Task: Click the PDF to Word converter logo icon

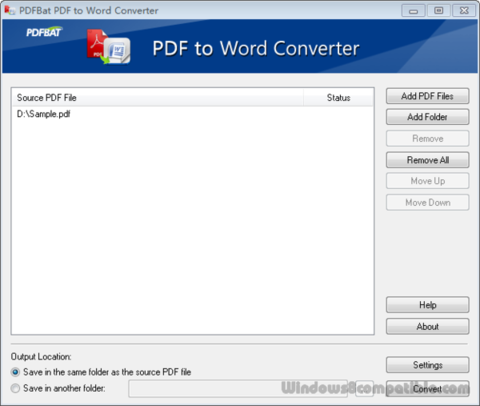Action: pos(109,47)
